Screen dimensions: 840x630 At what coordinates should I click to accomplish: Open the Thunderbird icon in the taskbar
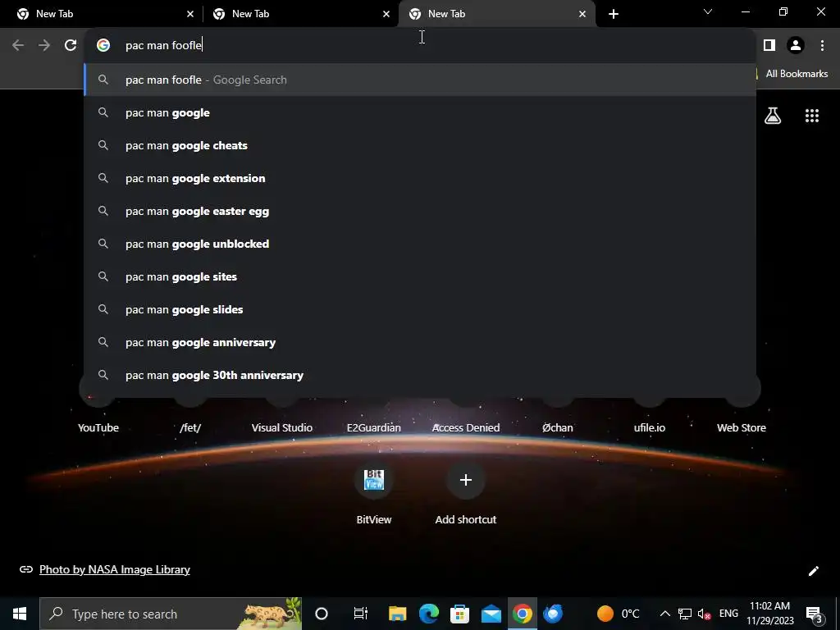[553, 614]
